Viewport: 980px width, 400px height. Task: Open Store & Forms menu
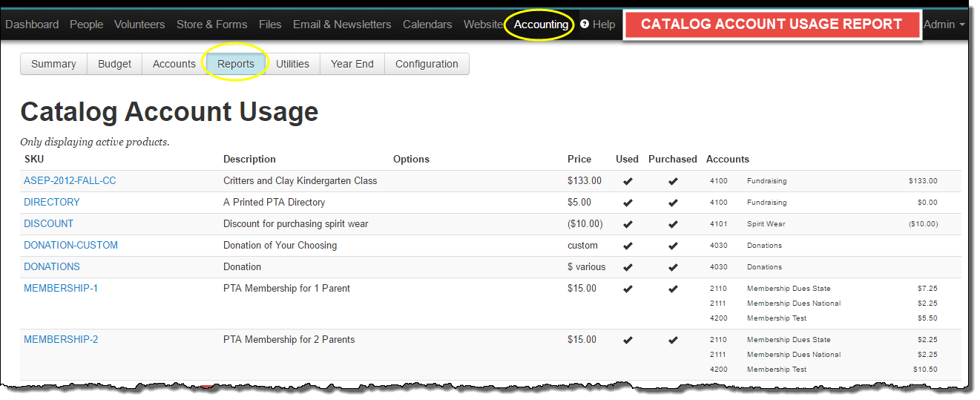coord(211,24)
